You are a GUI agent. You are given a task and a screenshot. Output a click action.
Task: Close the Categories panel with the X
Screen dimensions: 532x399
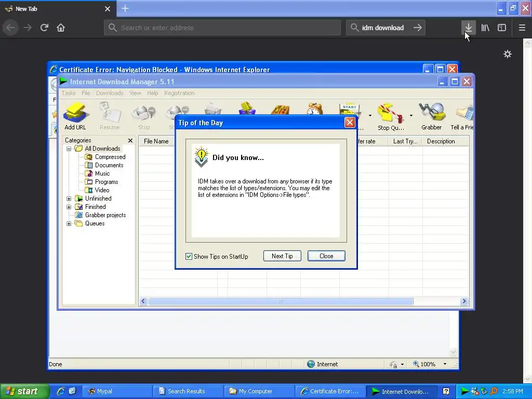tap(130, 140)
